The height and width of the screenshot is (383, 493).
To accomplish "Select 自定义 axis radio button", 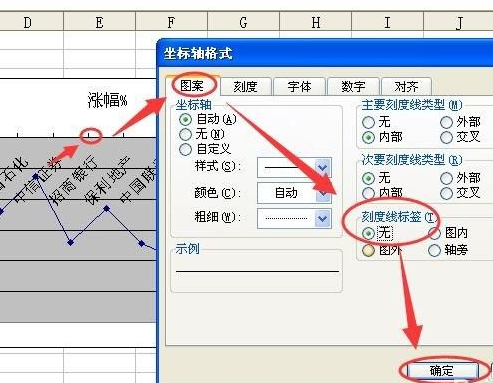I will pos(185,149).
